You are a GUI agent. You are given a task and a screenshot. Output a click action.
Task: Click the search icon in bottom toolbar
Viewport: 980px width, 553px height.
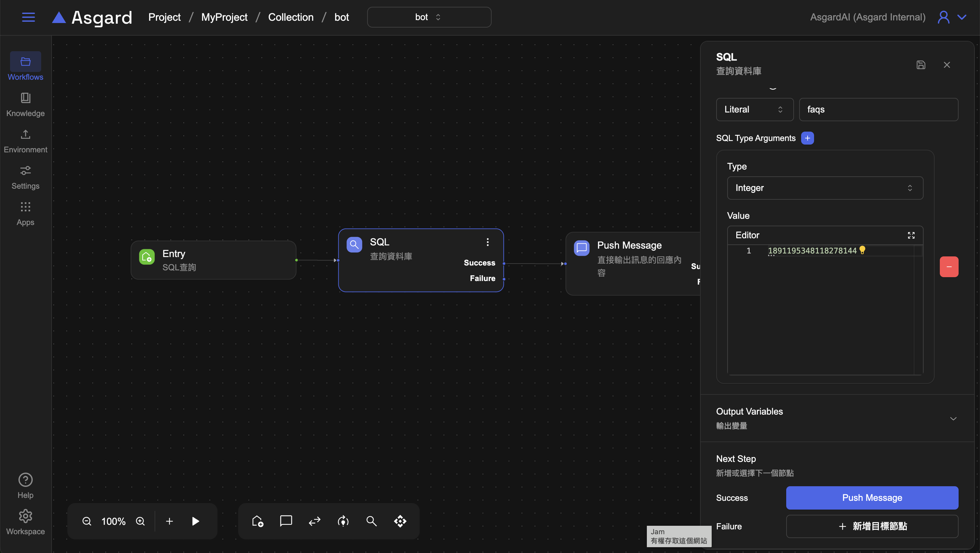pos(371,521)
